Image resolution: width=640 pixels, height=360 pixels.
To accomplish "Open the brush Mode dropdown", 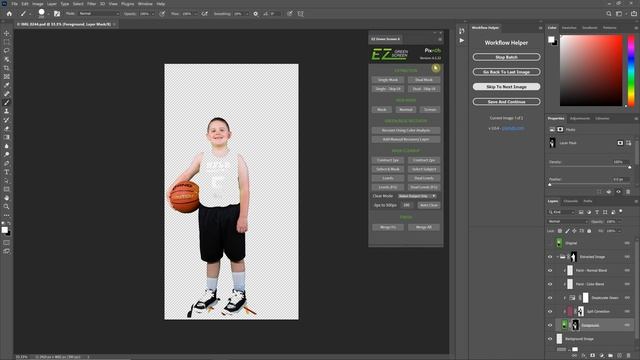I will 99,13.
